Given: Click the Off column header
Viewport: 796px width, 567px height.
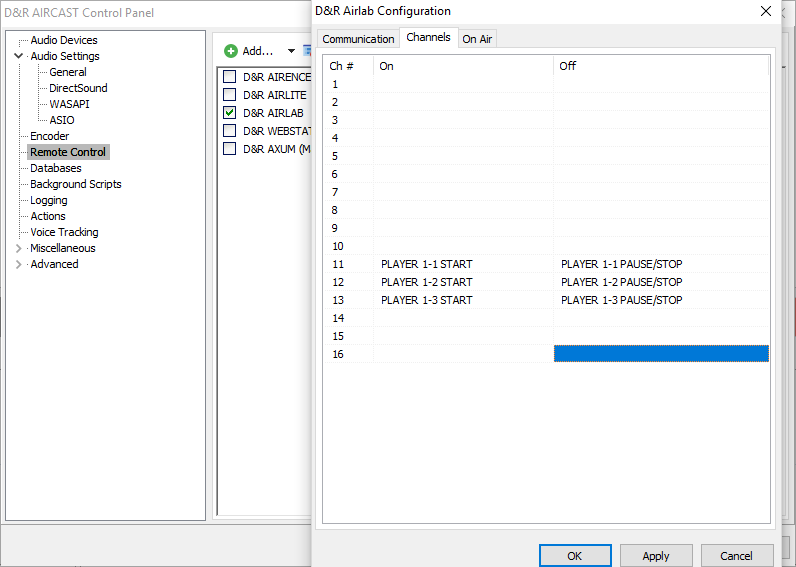Looking at the screenshot, I should click(x=661, y=66).
